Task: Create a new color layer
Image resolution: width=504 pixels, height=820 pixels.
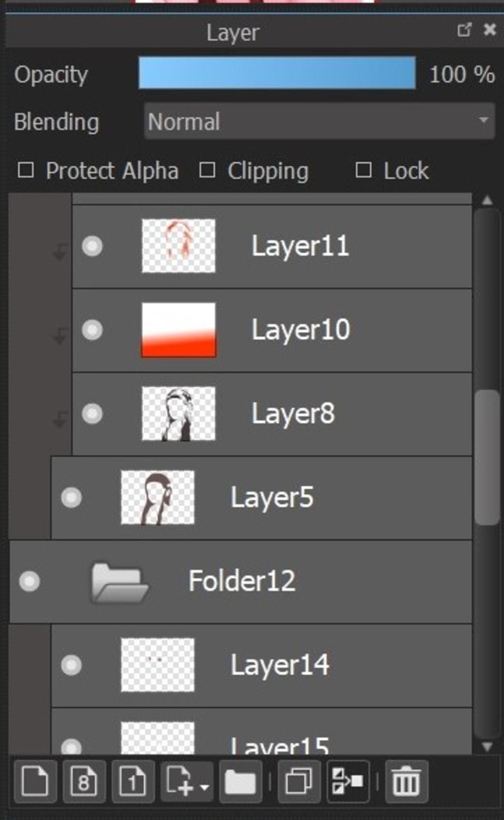Action: [x=35, y=782]
